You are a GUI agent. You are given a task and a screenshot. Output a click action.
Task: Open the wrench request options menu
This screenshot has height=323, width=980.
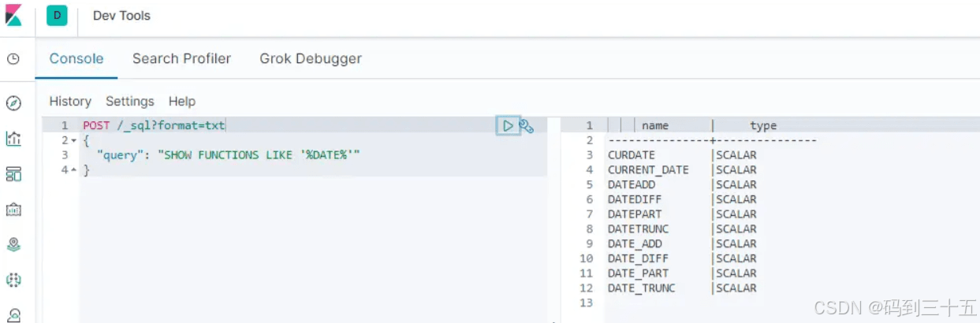pos(527,125)
